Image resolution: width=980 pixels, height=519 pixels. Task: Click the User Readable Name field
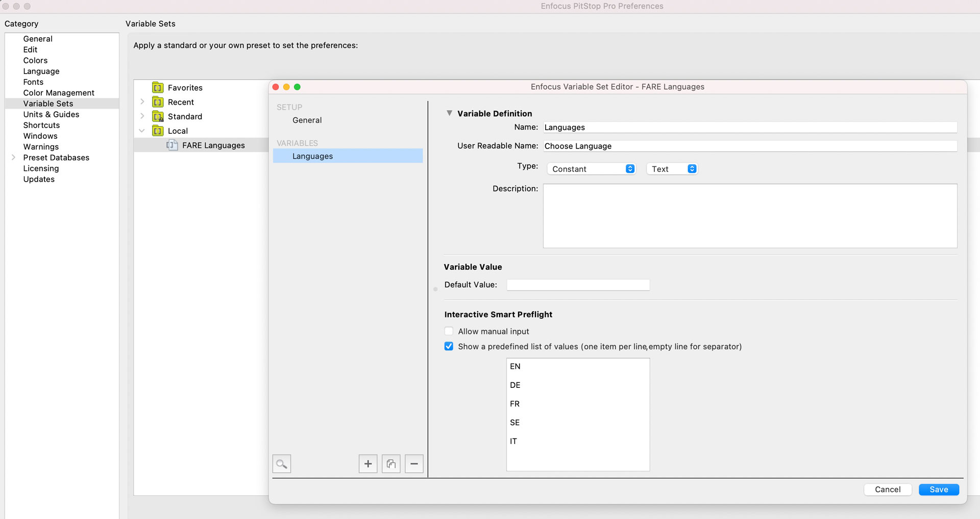(x=750, y=146)
